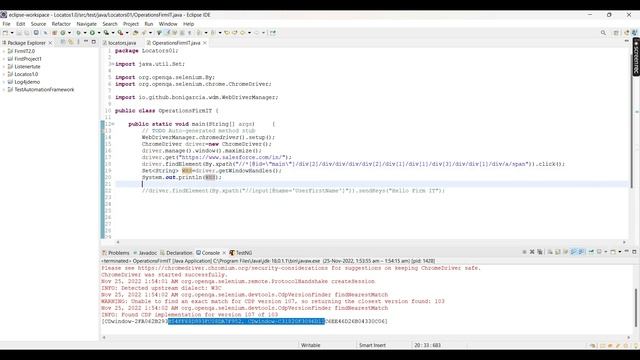The height and width of the screenshot is (360, 640).
Task: Select the Log4jdemo project
Action: pyautogui.click(x=27, y=82)
